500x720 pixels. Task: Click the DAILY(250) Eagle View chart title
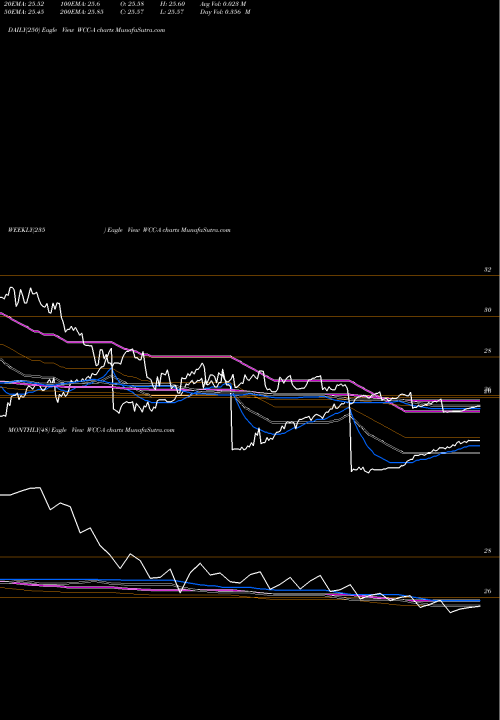[86, 30]
